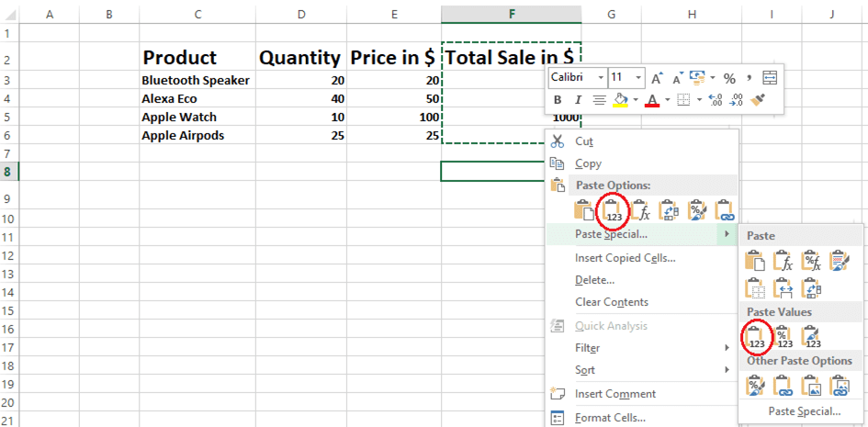
Task: Apply percent style from mini toolbar
Action: tap(729, 78)
